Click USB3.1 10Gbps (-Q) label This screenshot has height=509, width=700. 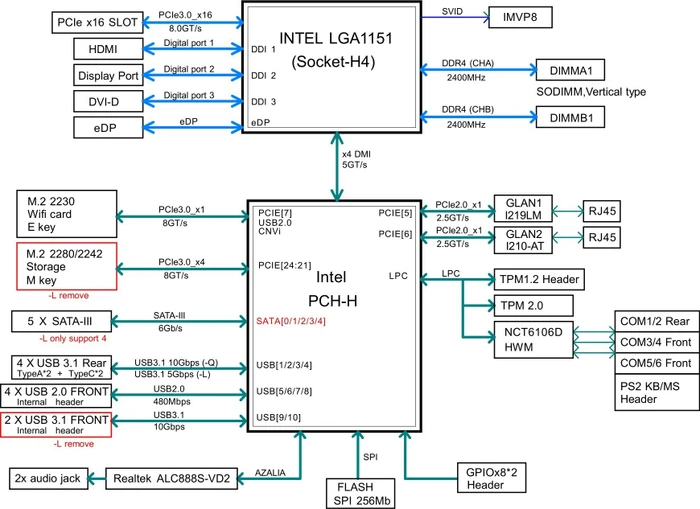(176, 363)
